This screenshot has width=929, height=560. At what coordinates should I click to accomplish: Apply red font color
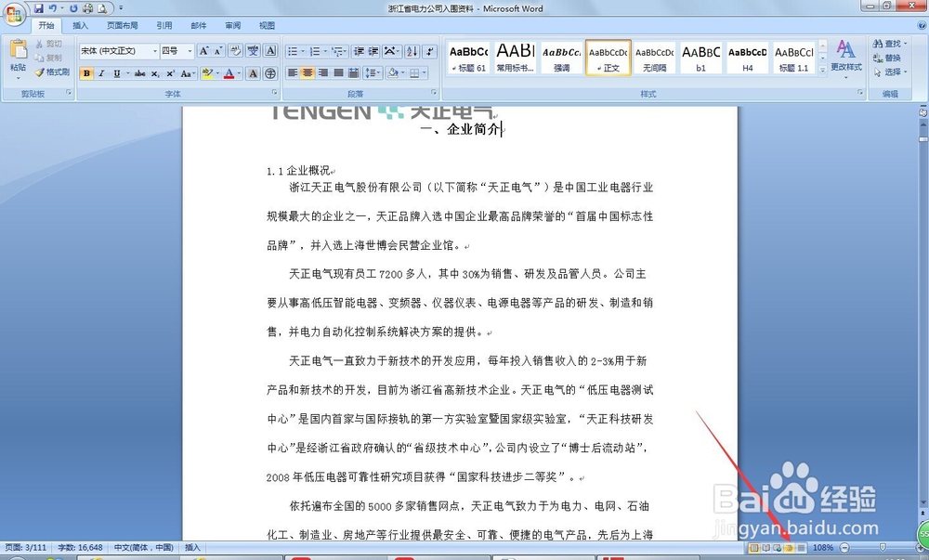229,73
